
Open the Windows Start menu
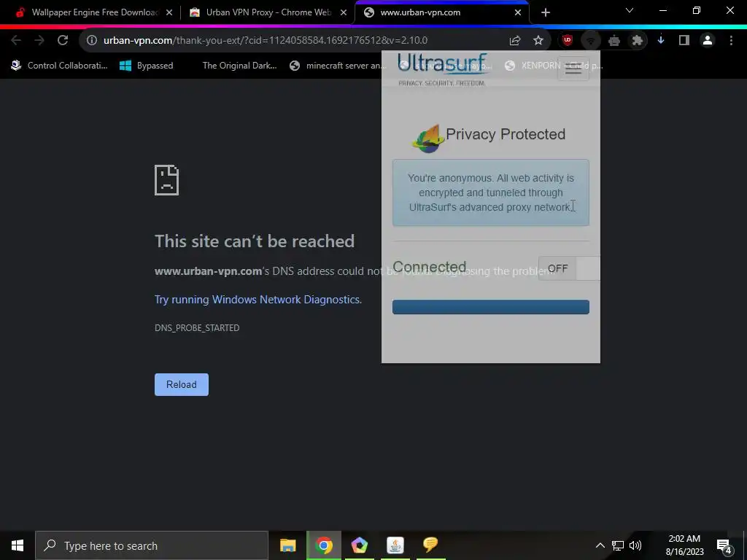coord(18,545)
